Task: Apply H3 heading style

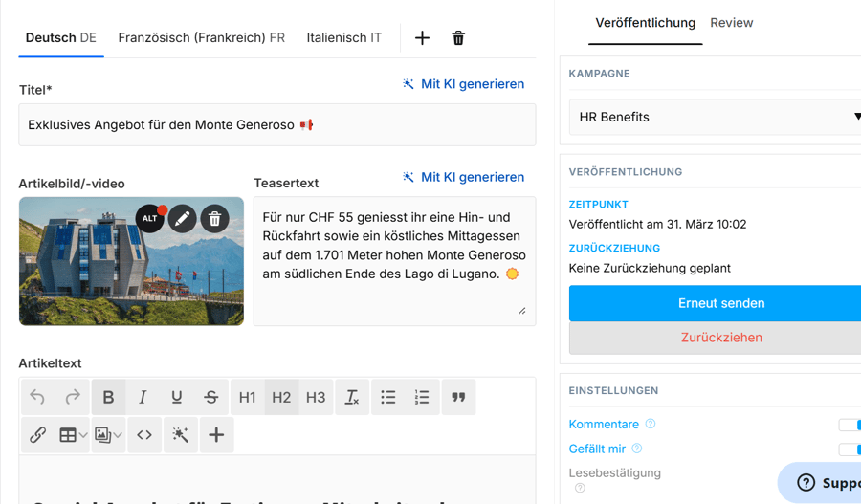Action: tap(316, 397)
